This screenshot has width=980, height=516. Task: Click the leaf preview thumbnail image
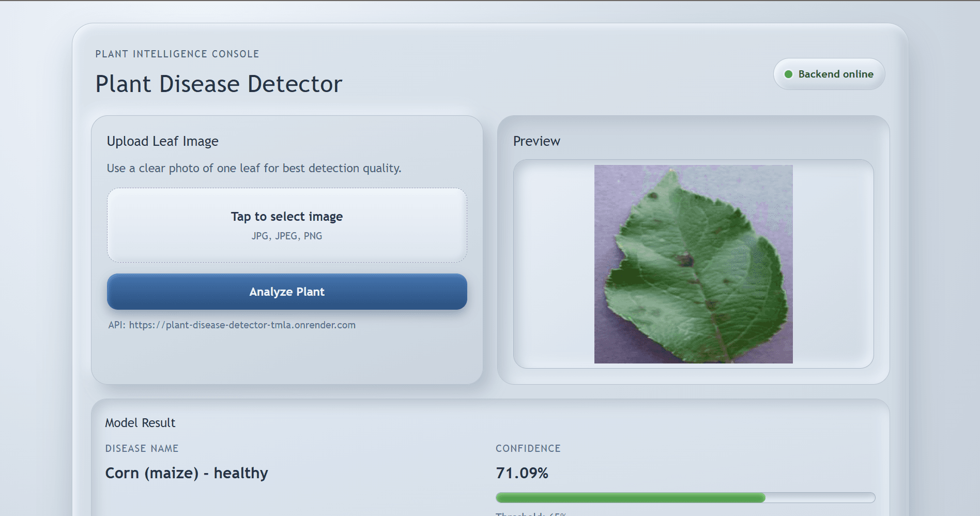tap(693, 264)
